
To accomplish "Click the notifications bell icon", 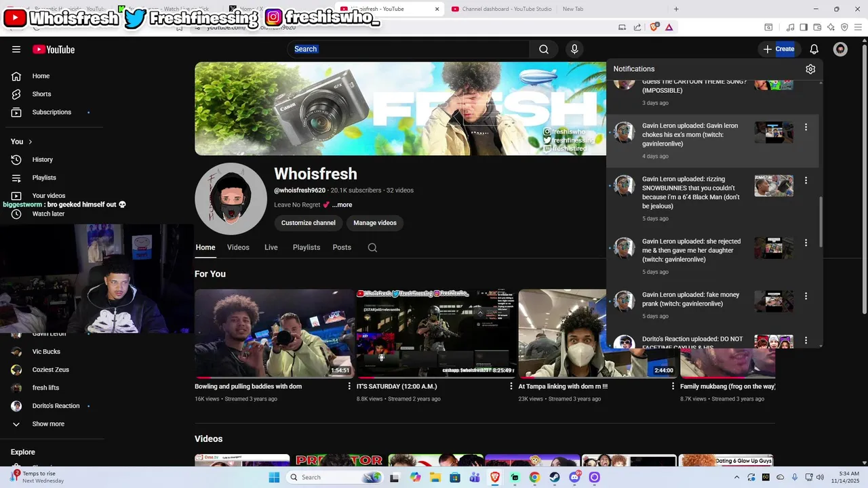I will tap(814, 49).
